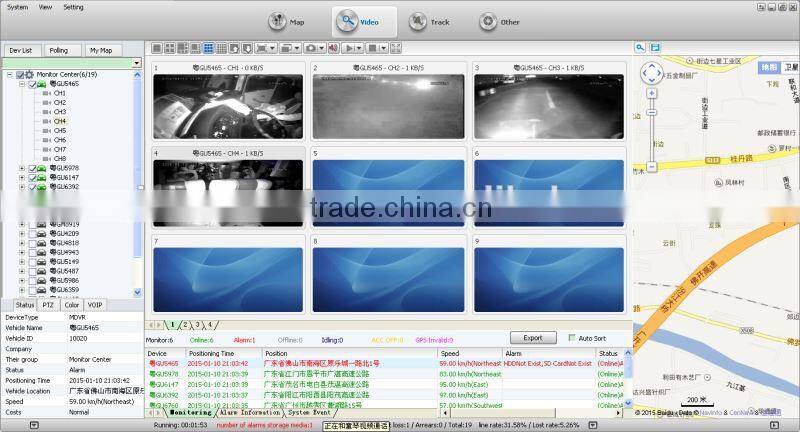Click the camera snapshot toolbar icon

[310, 48]
